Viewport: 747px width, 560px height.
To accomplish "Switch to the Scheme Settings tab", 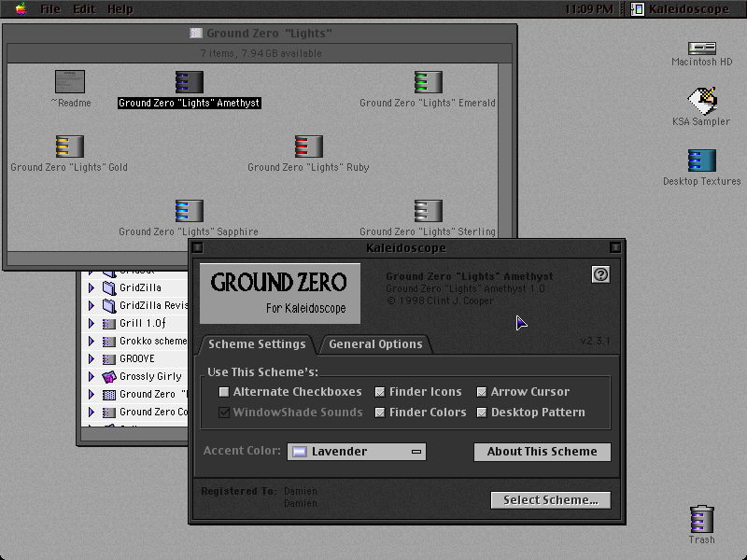I will point(257,344).
